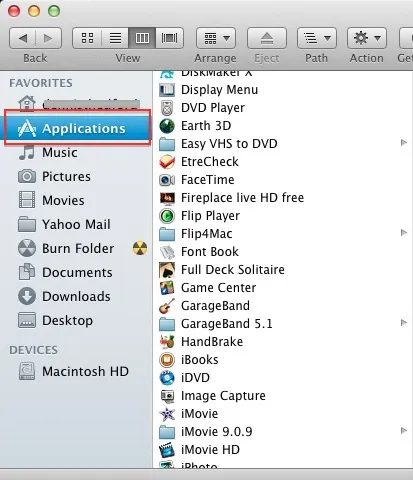Image resolution: width=413 pixels, height=480 pixels.
Task: Expand the iMovie 9.0.9 folder arrow
Action: [404, 430]
